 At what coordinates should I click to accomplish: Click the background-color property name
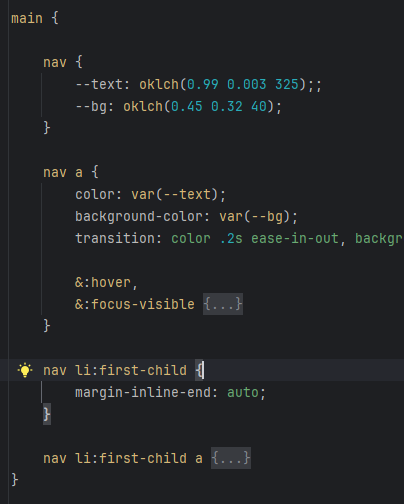click(x=139, y=216)
